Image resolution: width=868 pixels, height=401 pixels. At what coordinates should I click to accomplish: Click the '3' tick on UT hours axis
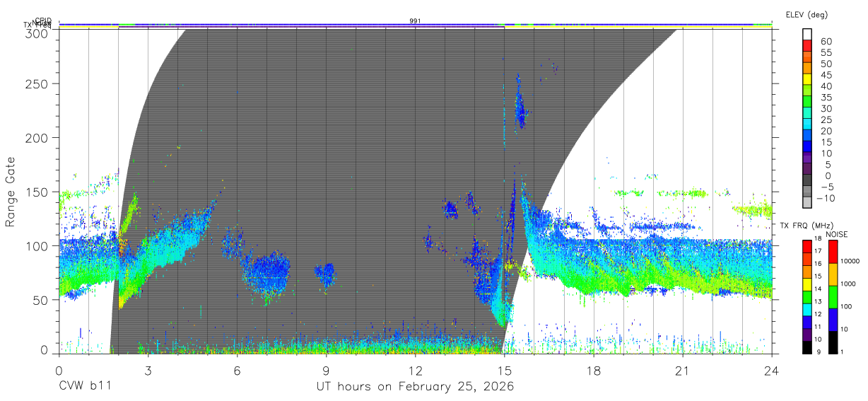pos(148,370)
